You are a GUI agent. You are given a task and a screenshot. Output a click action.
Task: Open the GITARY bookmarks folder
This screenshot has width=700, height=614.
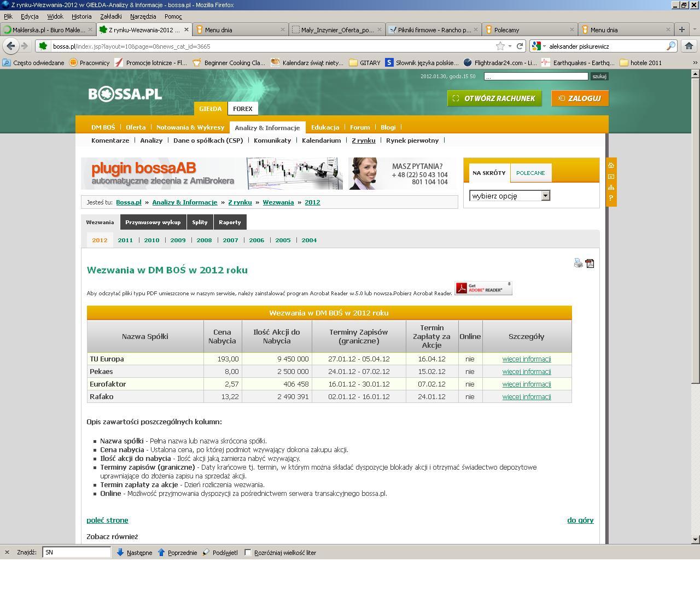[365, 62]
